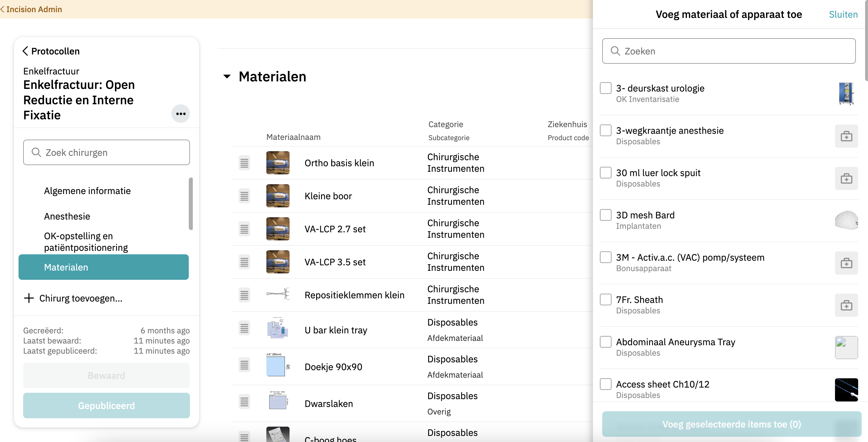Select the Abdominaal Aneurysma Tray checkbox
The width and height of the screenshot is (868, 442).
tap(605, 342)
